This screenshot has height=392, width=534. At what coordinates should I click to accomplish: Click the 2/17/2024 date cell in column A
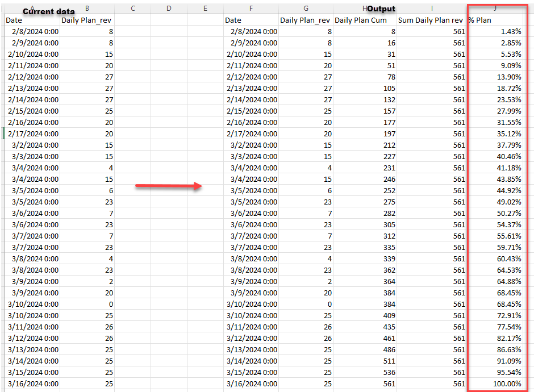point(32,134)
